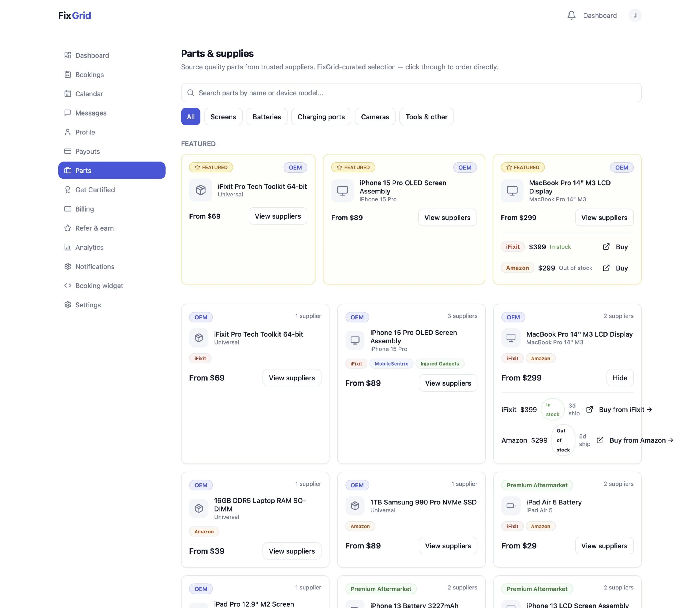Click the Calendar icon in sidebar
This screenshot has width=700, height=608.
[x=68, y=94]
